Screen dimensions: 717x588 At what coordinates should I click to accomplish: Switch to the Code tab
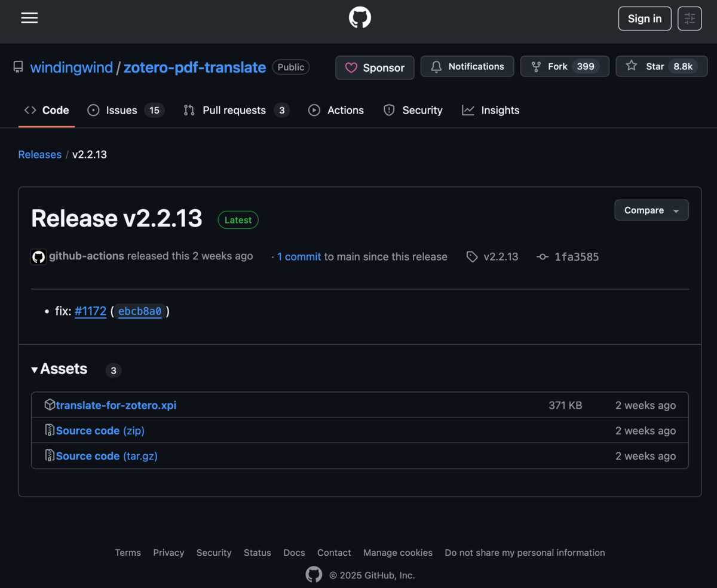tap(47, 110)
